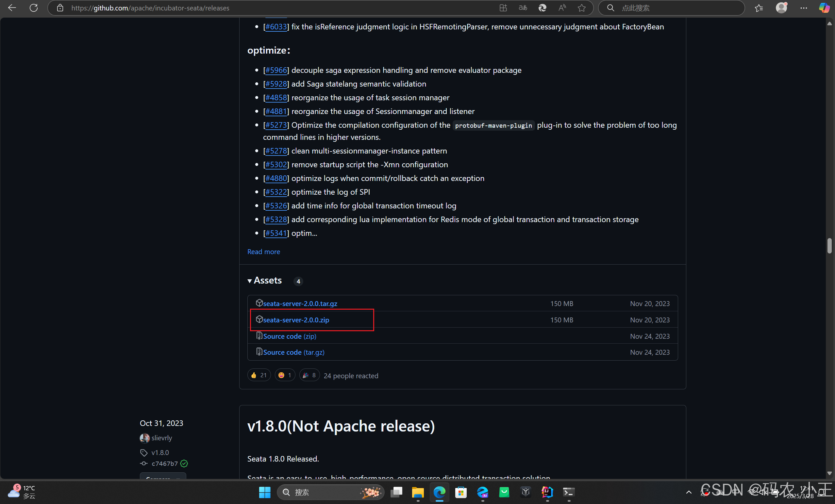Open pull request #6033 link

tap(276, 27)
